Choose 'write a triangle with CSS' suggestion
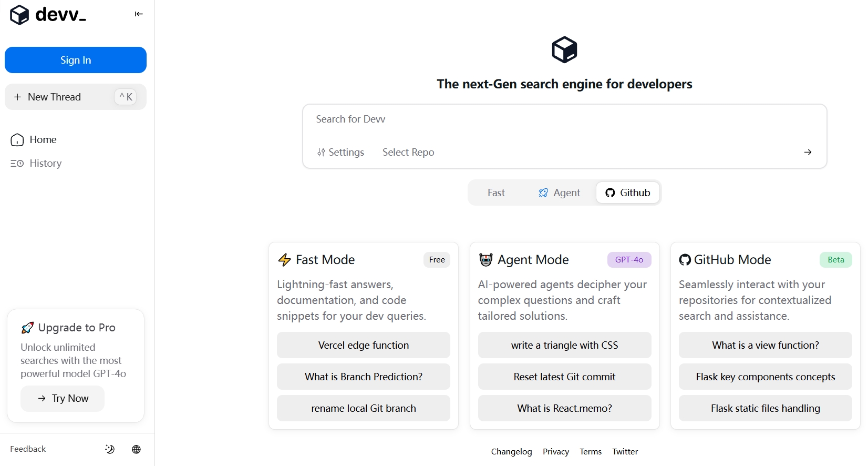 tap(564, 345)
